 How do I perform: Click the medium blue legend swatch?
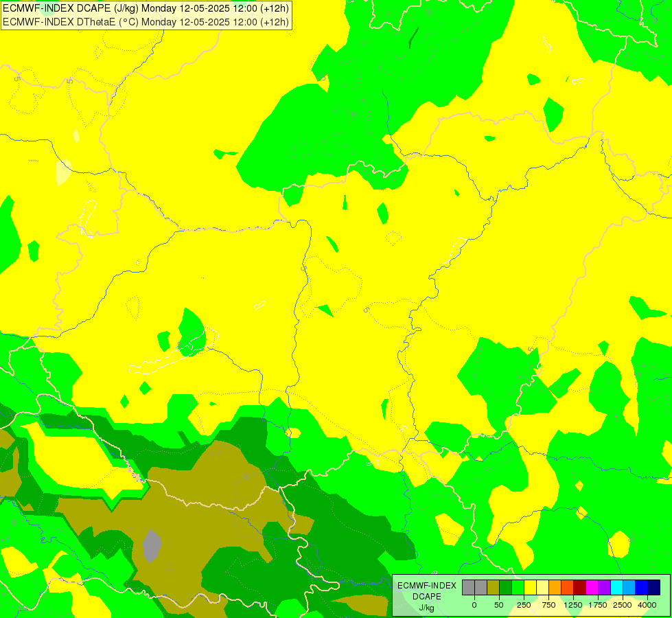coord(642,587)
